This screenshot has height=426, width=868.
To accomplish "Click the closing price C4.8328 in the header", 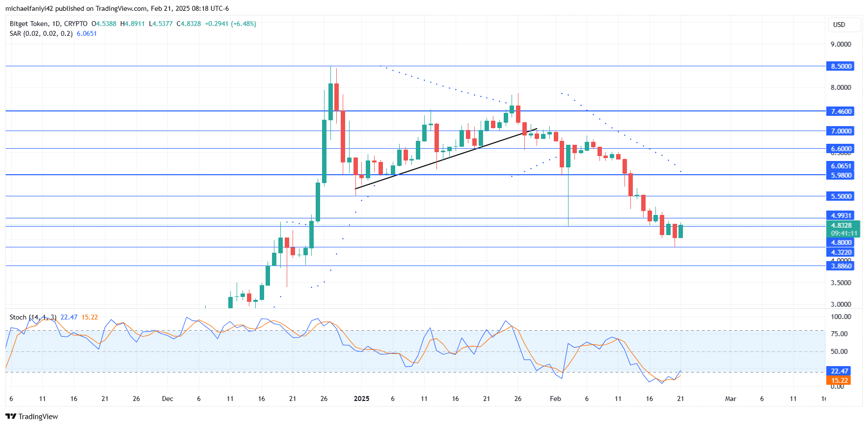I will 189,24.
